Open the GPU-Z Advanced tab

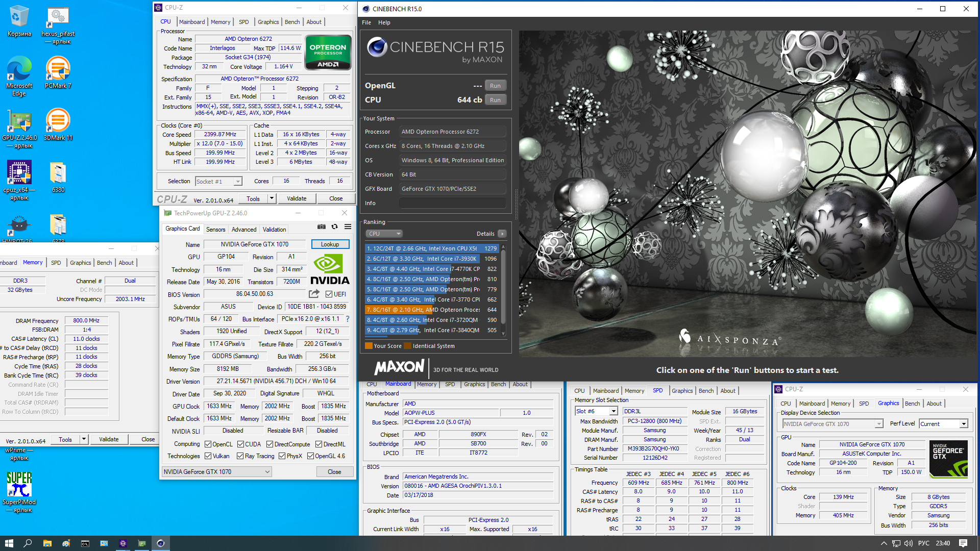[244, 230]
